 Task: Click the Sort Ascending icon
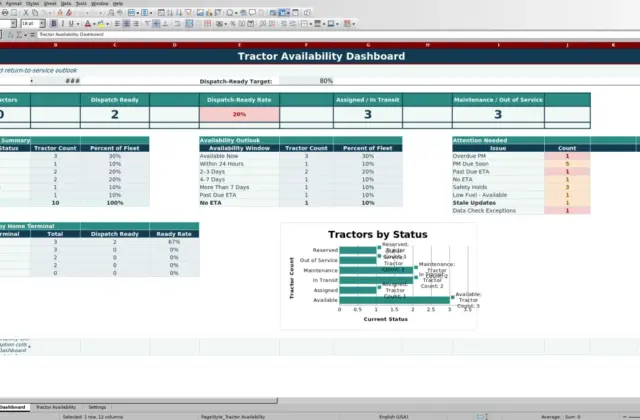(x=170, y=13)
